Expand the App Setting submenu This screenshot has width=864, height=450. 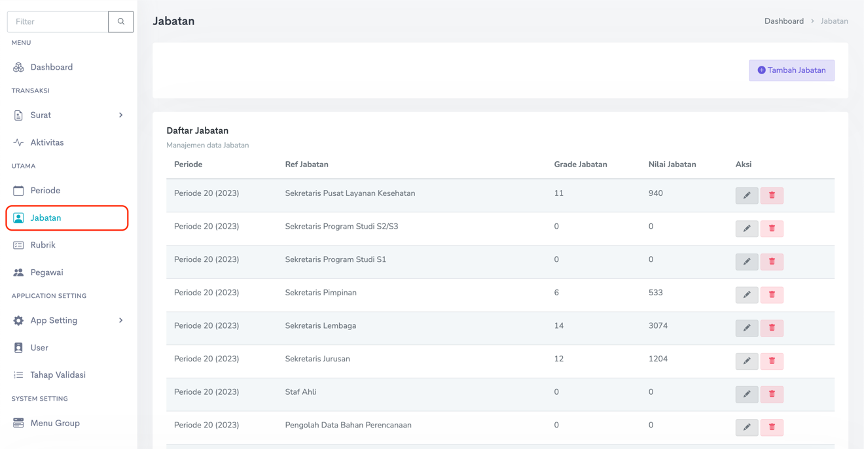(121, 320)
